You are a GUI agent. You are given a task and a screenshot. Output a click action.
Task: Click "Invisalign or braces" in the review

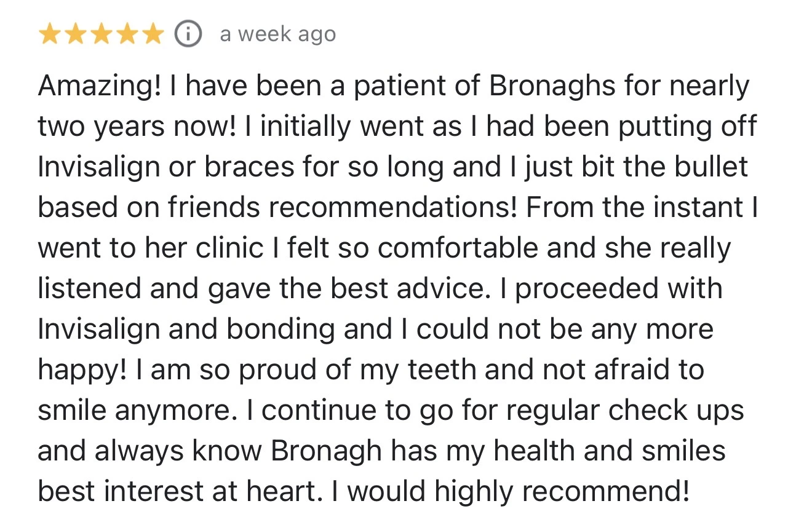(x=166, y=167)
